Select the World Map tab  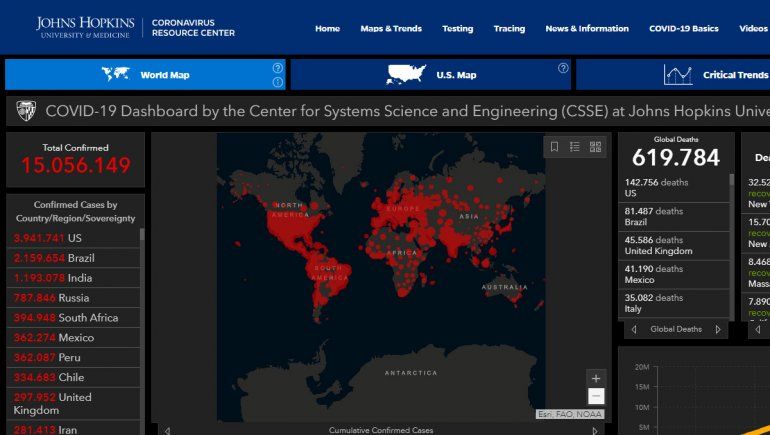pos(144,75)
